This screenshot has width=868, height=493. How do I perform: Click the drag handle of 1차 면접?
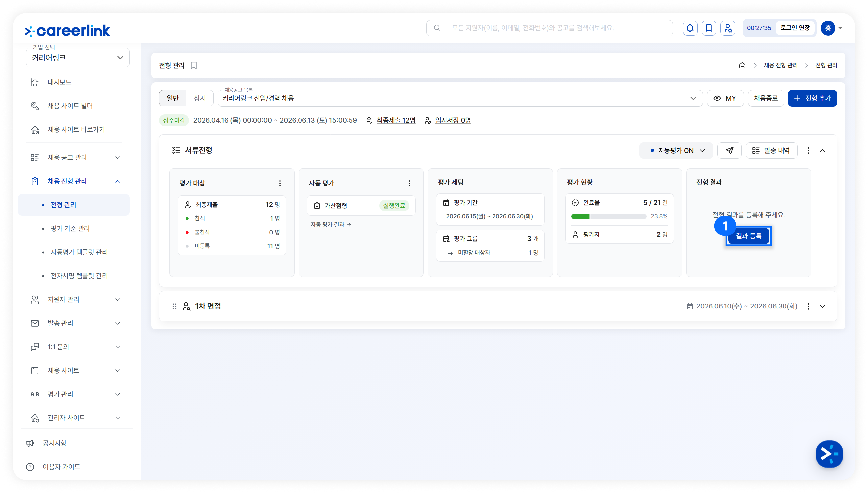pos(174,307)
